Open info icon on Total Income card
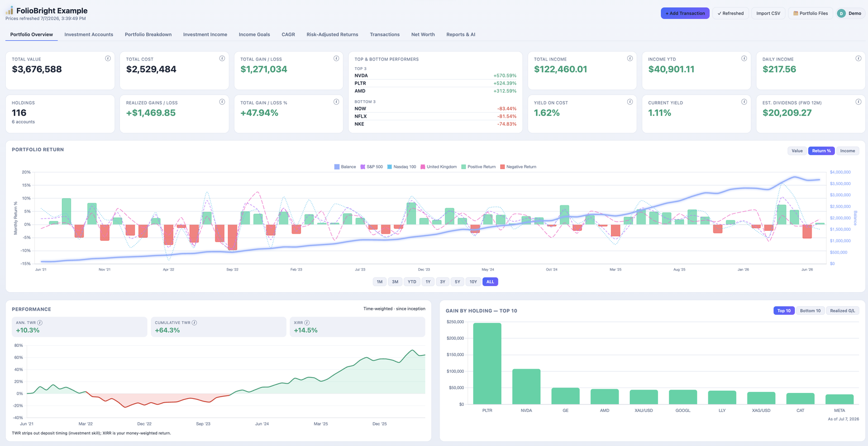The image size is (868, 446). (630, 59)
